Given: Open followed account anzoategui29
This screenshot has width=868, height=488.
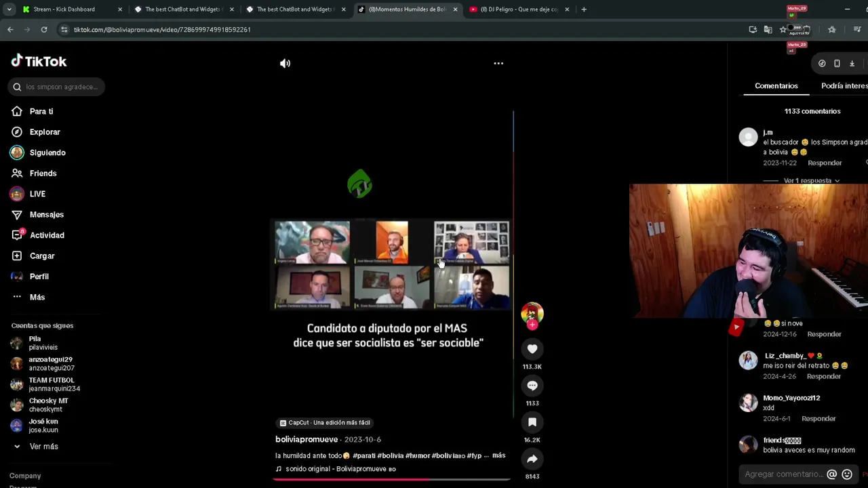Looking at the screenshot, I should [x=51, y=364].
